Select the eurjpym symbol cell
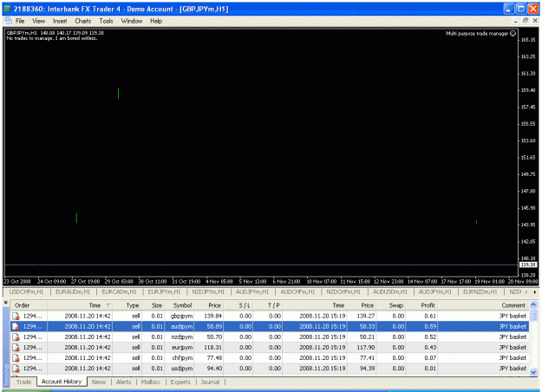Screen dimensions: 542x392 click(x=182, y=348)
